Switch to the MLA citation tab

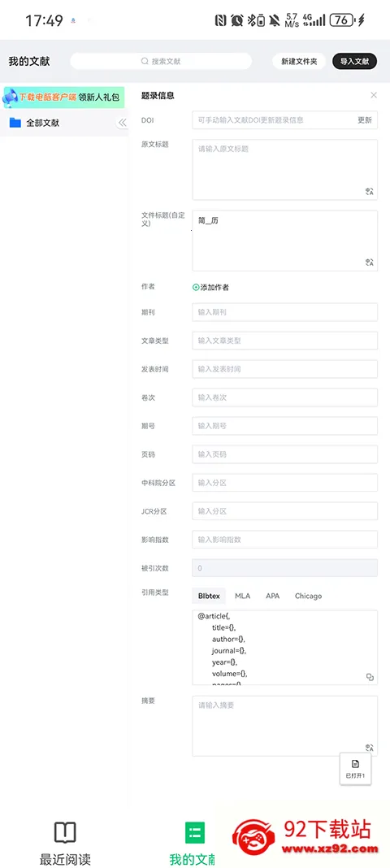[242, 596]
